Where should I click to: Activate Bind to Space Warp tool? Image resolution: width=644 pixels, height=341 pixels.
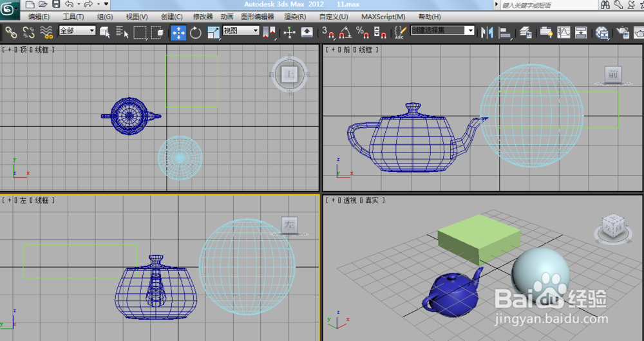tap(46, 32)
